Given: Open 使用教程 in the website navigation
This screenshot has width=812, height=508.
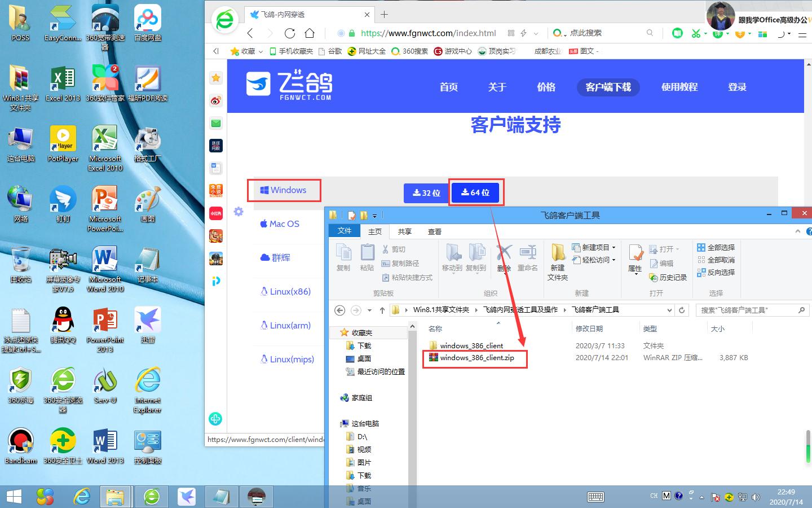Looking at the screenshot, I should 679,87.
